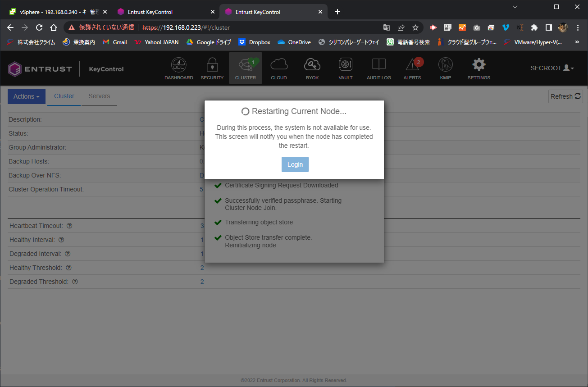Click the Backup Over NFS label
The image size is (588, 387).
[35, 175]
